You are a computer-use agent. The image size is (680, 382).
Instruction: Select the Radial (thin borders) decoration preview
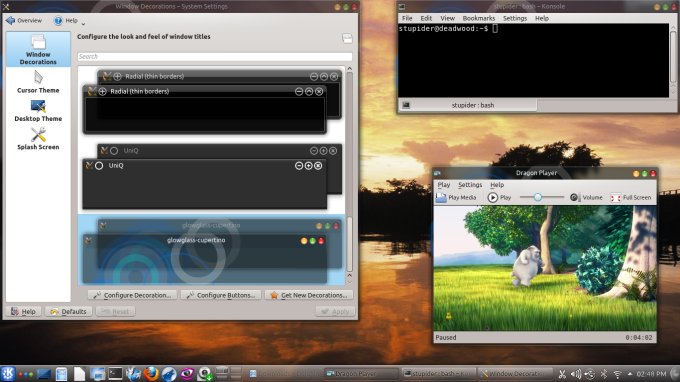point(212,101)
